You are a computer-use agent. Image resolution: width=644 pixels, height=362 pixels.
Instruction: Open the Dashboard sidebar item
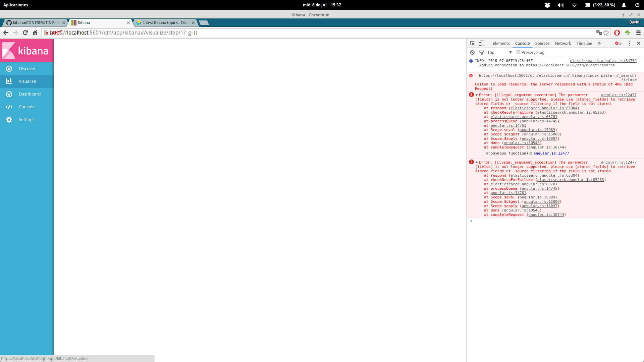pyautogui.click(x=30, y=94)
